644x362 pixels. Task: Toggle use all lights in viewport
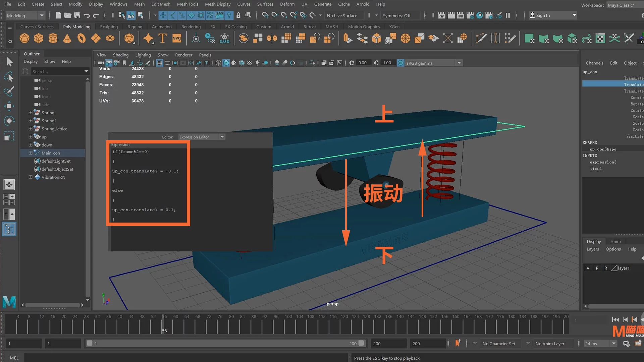coord(257,63)
